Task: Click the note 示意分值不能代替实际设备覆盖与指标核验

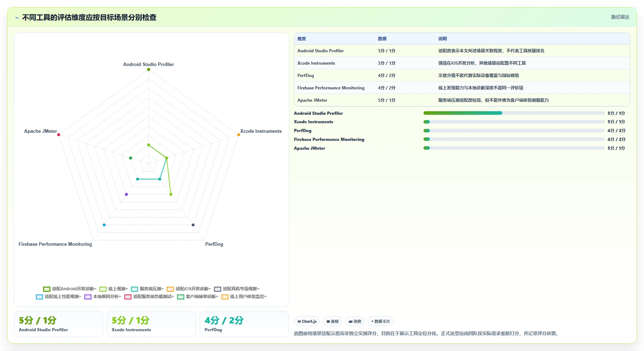Action: [479, 76]
